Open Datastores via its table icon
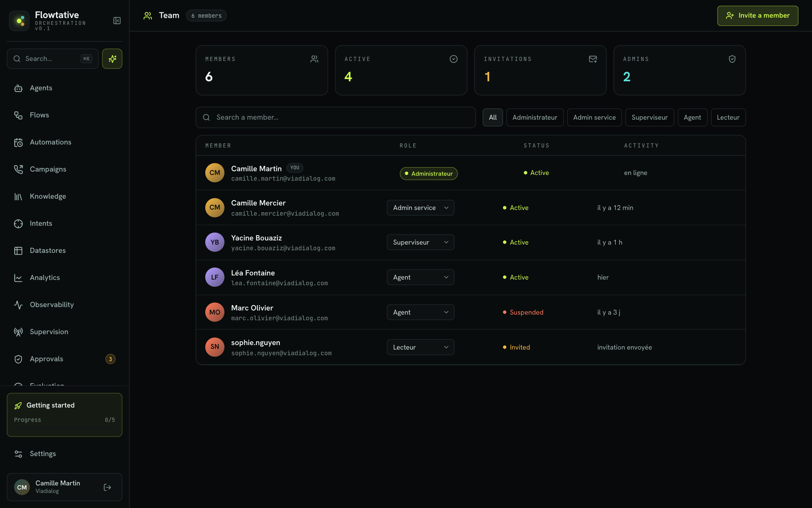The height and width of the screenshot is (508, 812). [x=18, y=251]
